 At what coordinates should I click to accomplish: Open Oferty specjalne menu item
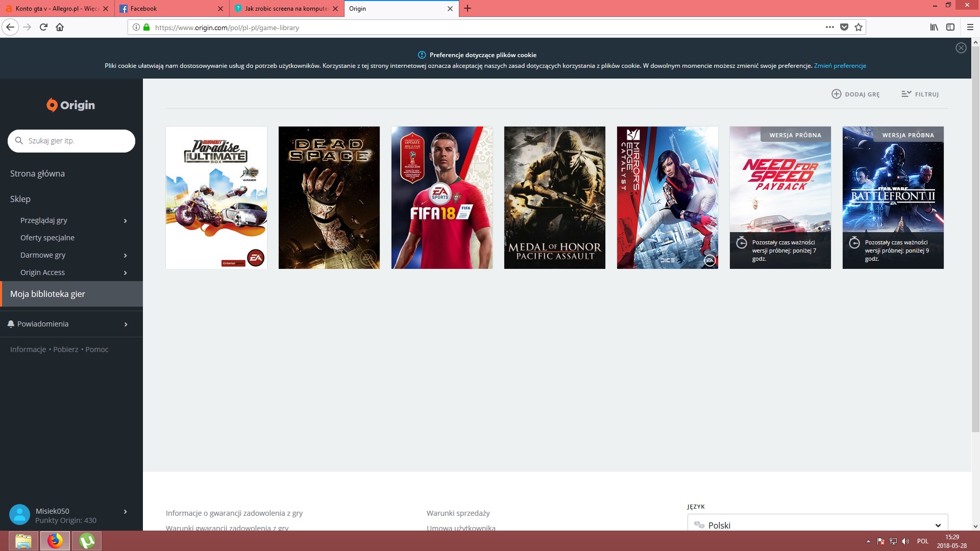point(47,238)
